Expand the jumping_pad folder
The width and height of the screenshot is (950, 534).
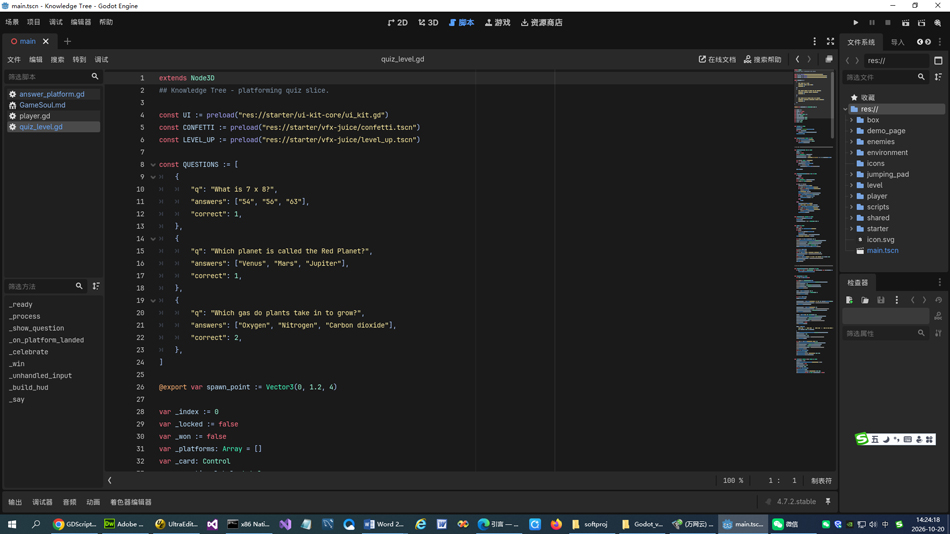[851, 175]
